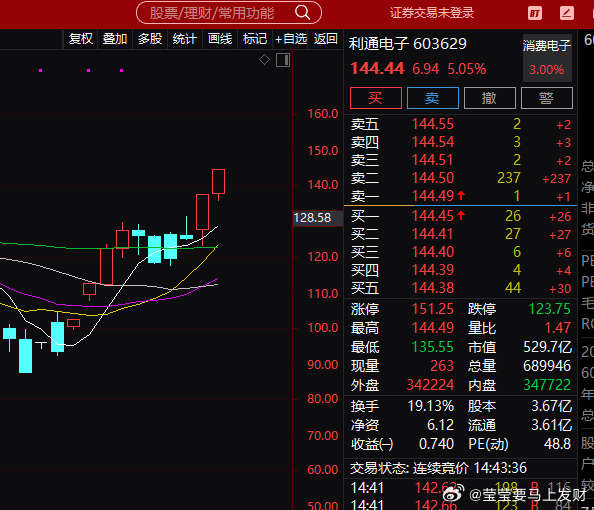Click the red up arrow beside 卖一

click(x=461, y=196)
